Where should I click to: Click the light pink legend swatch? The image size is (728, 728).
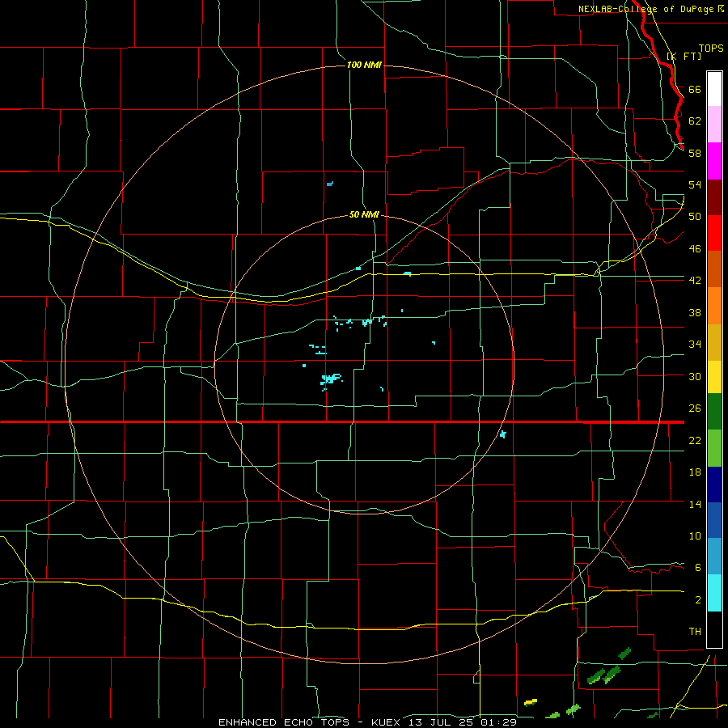click(x=714, y=125)
